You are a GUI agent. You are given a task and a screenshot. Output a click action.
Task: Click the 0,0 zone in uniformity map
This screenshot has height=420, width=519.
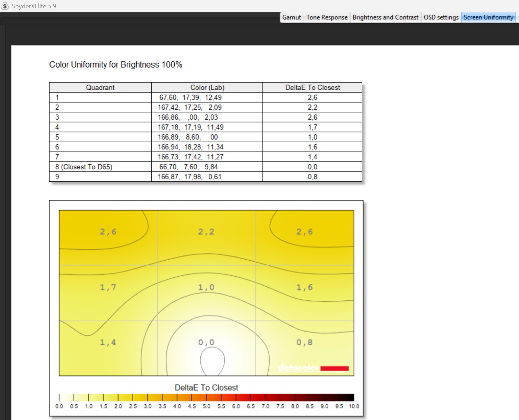[x=206, y=342]
